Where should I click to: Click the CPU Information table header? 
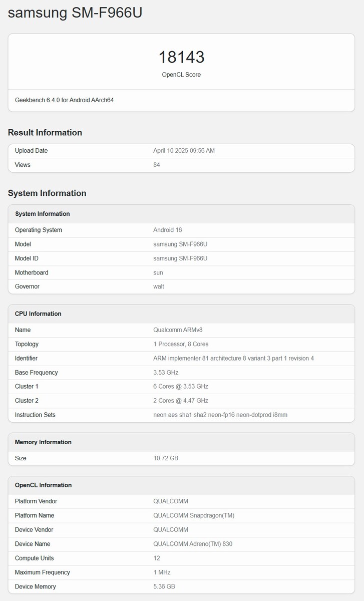[x=38, y=314]
